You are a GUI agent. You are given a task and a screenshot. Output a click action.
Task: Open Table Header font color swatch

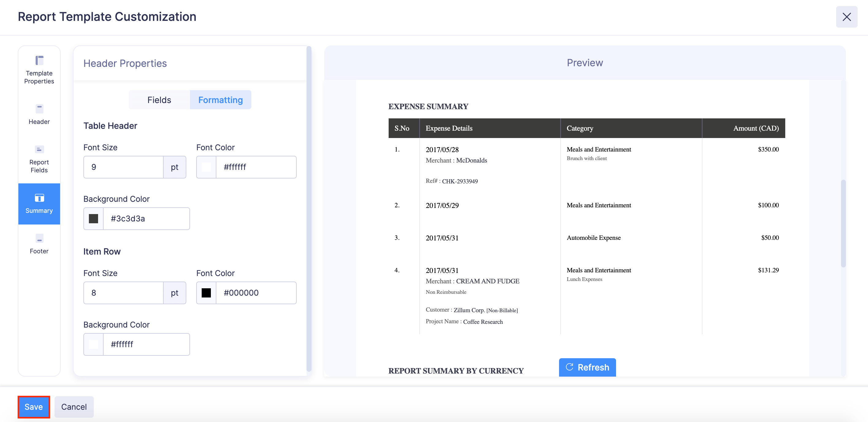coord(206,167)
